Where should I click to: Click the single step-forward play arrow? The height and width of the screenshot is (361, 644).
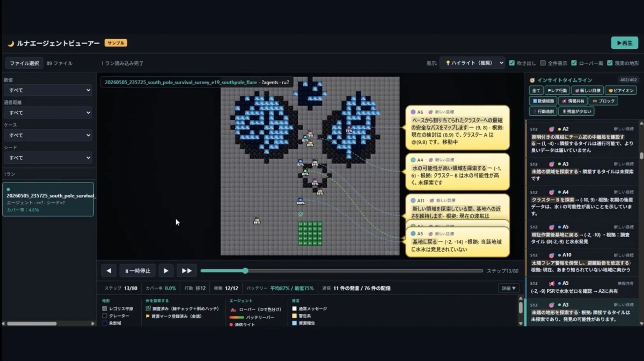(x=166, y=271)
